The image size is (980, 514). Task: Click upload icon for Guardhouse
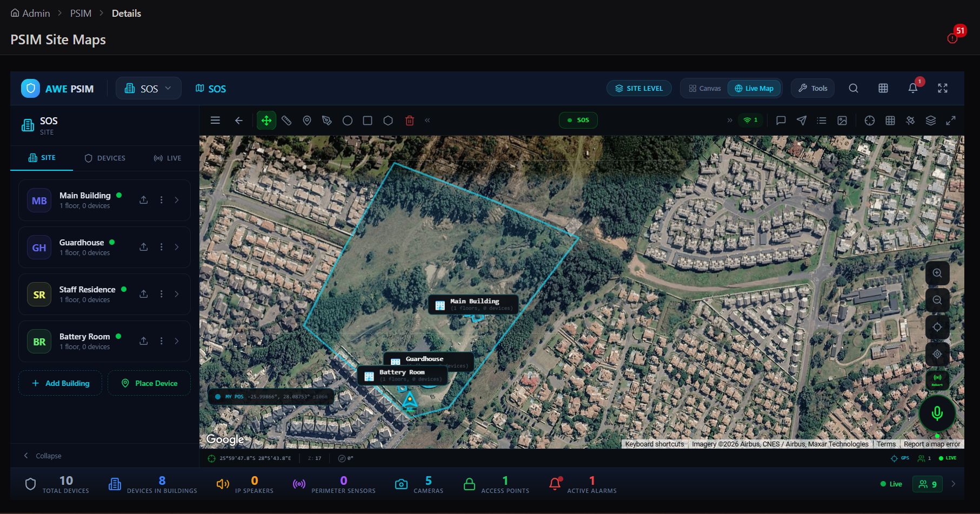(144, 247)
